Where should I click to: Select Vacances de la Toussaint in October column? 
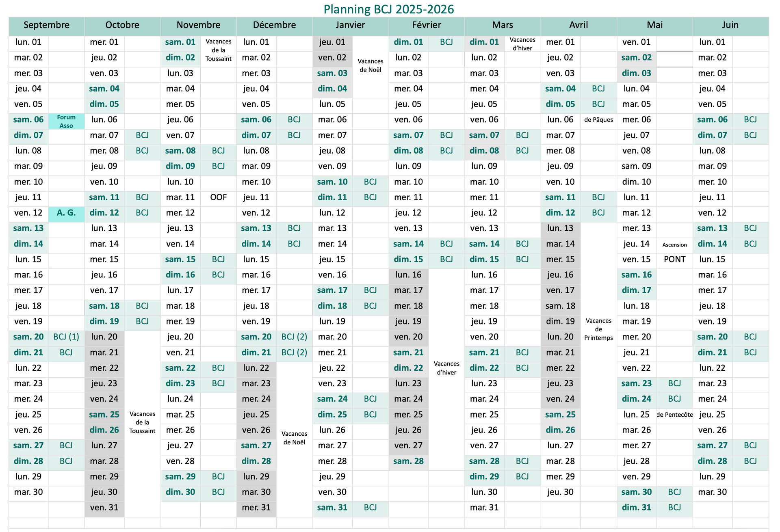coord(142,422)
